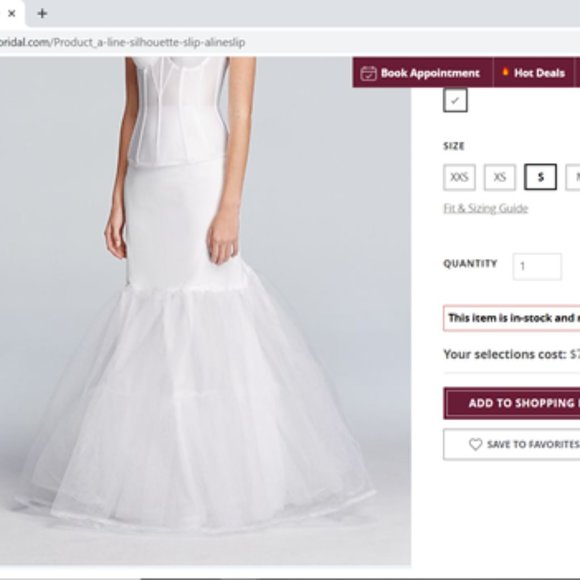The image size is (580, 580).
Task: Open the Fit & Sizing Guide link
Action: click(x=485, y=208)
